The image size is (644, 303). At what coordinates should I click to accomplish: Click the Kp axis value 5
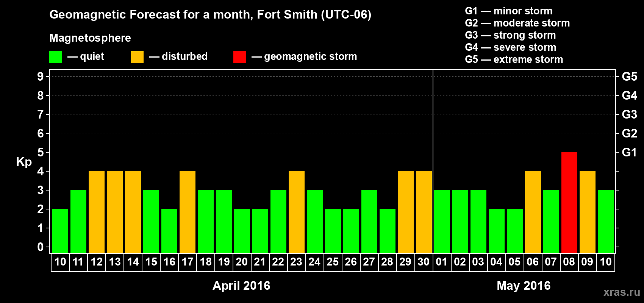pos(41,152)
